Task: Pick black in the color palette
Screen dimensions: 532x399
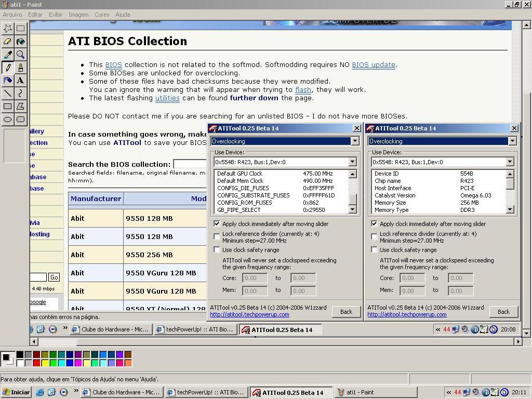Action: [x=20, y=355]
